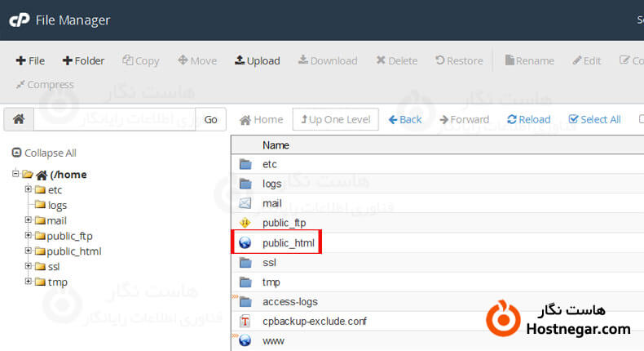Viewport: 644px width, 351px height.
Task: Click the home icon beside path field
Action: [x=18, y=119]
